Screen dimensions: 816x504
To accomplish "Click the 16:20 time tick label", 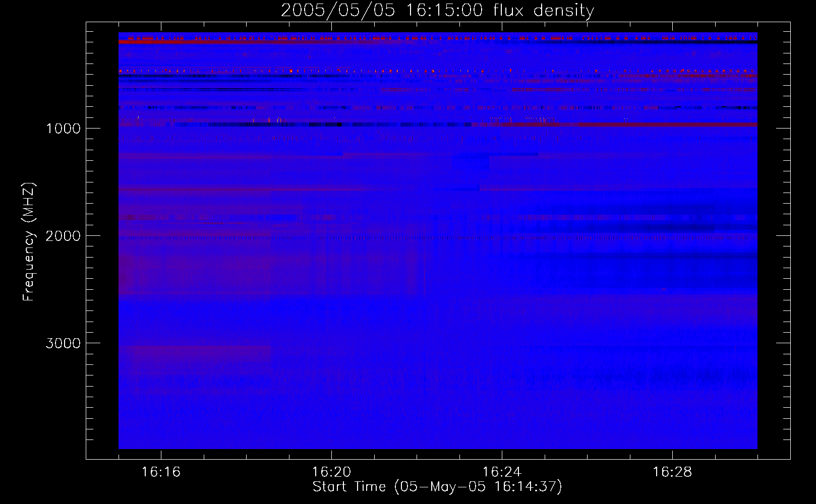I will tap(331, 472).
